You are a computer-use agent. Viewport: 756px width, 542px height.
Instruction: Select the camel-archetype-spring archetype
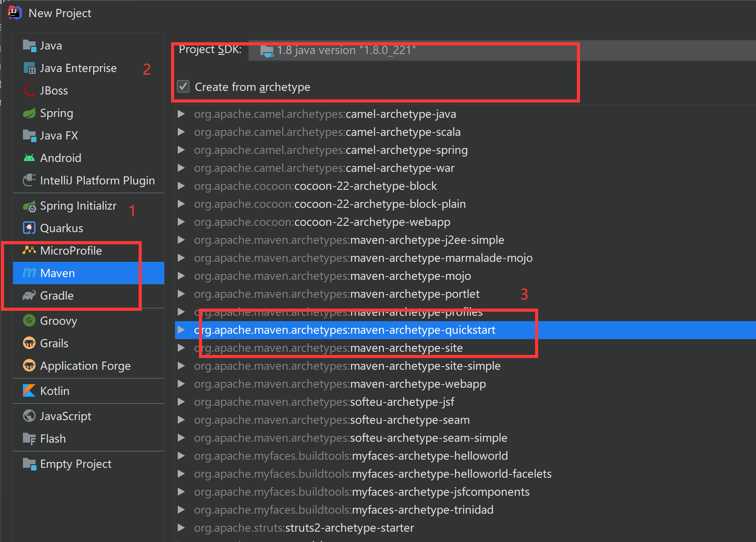point(465,150)
